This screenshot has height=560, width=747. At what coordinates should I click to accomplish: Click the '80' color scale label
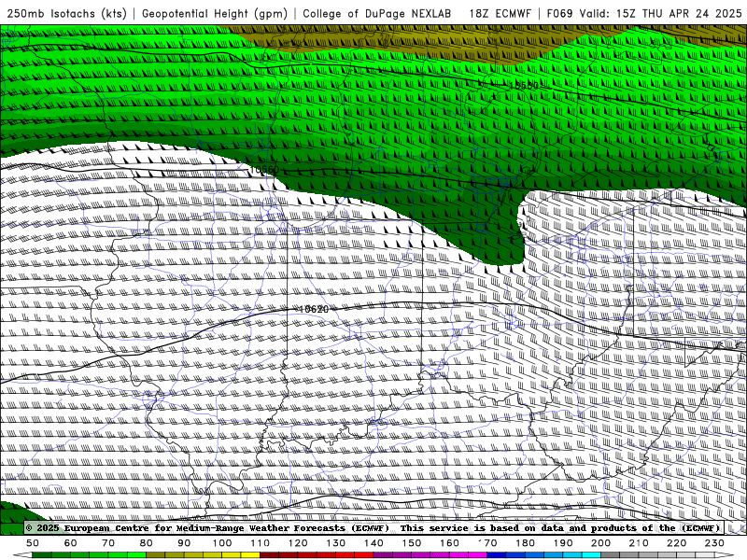click(147, 543)
